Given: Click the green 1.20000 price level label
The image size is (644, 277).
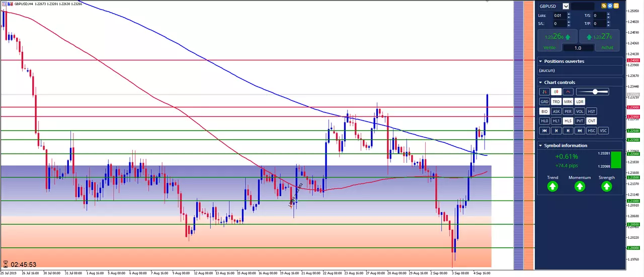Looking at the screenshot, I should [x=633, y=248].
